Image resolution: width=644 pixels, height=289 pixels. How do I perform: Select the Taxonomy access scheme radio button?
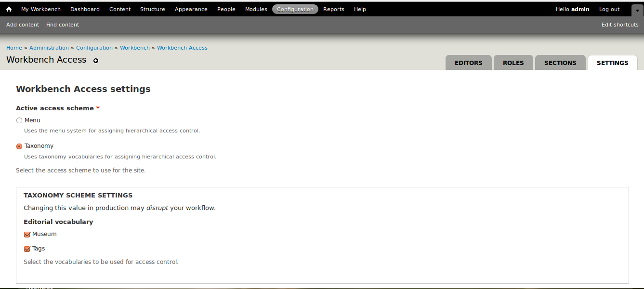click(19, 146)
